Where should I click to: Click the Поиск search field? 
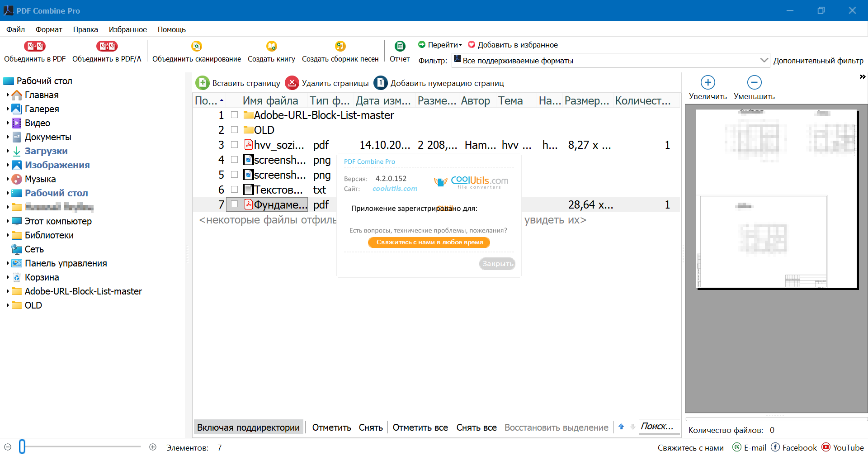pos(659,427)
